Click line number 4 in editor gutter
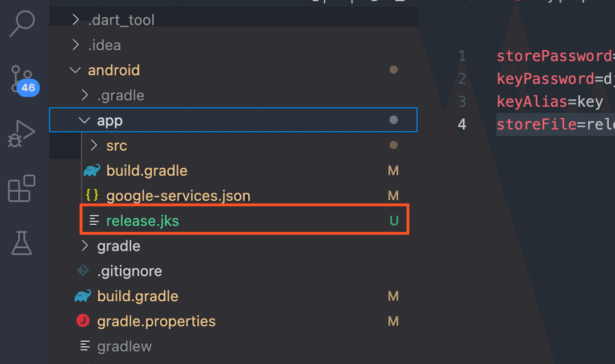 click(x=462, y=124)
